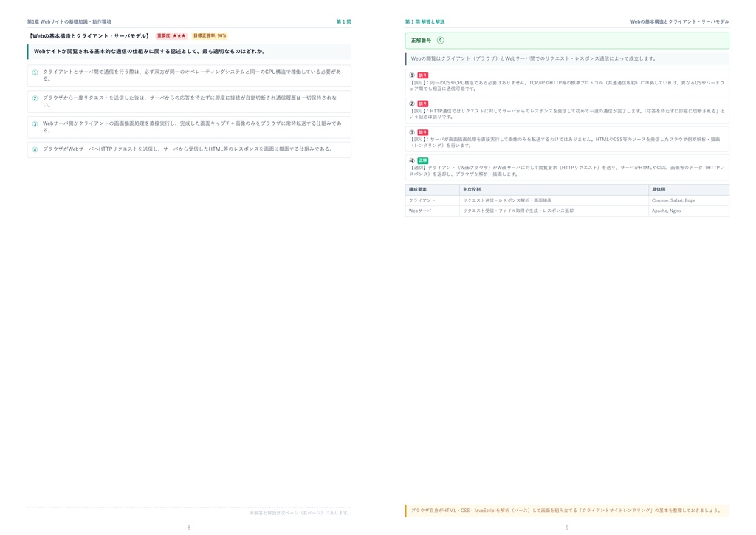The height and width of the screenshot is (535, 756).
Task: Click the red '誤り' badge next to explanation ①
Action: (x=423, y=75)
